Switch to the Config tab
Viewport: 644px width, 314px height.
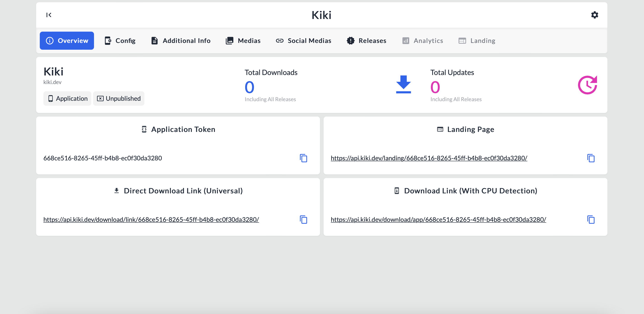point(120,41)
